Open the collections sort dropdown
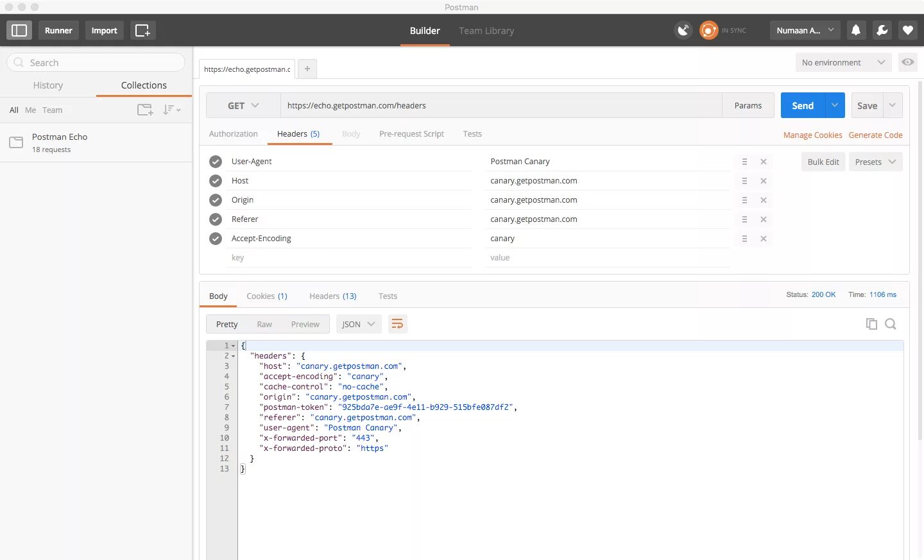This screenshot has height=560, width=924. click(x=171, y=110)
